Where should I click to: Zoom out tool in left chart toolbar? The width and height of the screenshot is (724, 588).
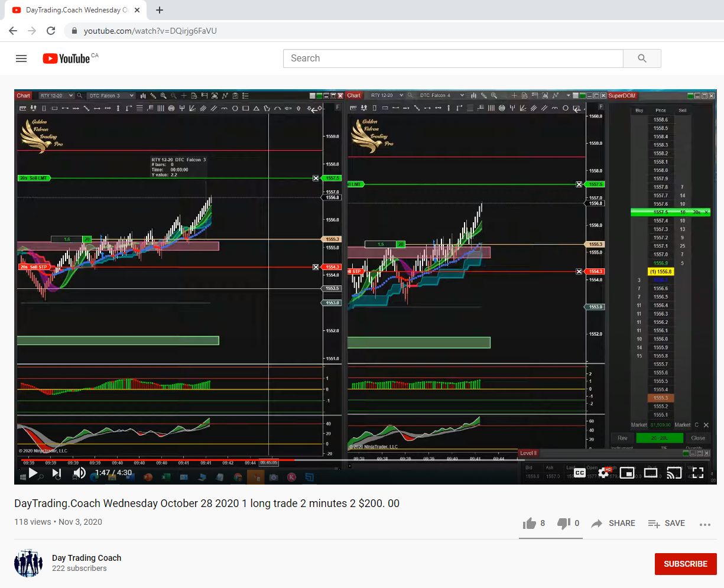click(x=174, y=95)
